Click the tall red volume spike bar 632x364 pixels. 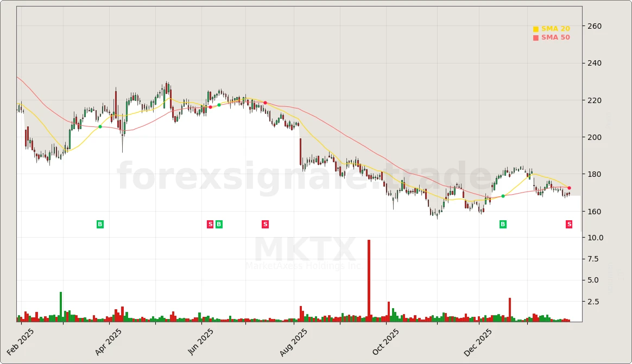coord(369,279)
